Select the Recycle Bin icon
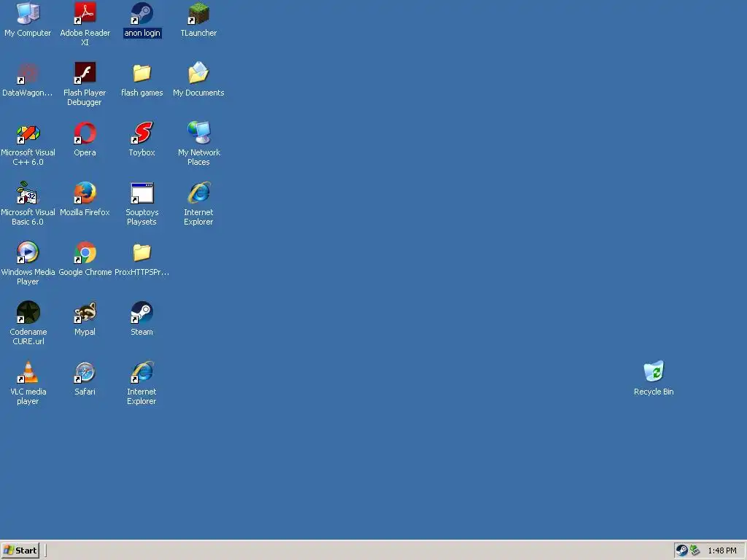 654,372
